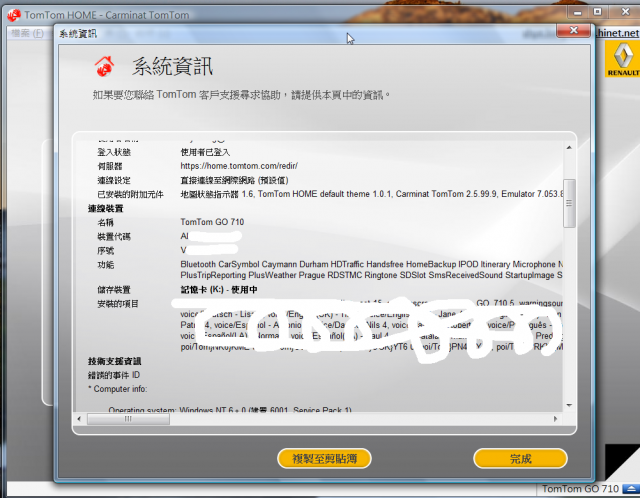This screenshot has width=640, height=498.
Task: Minimize the TomTom HOME main window
Action: [x=578, y=12]
